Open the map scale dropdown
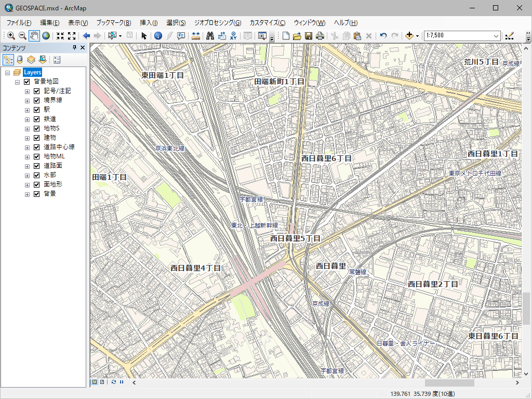532x399 pixels. coord(496,36)
